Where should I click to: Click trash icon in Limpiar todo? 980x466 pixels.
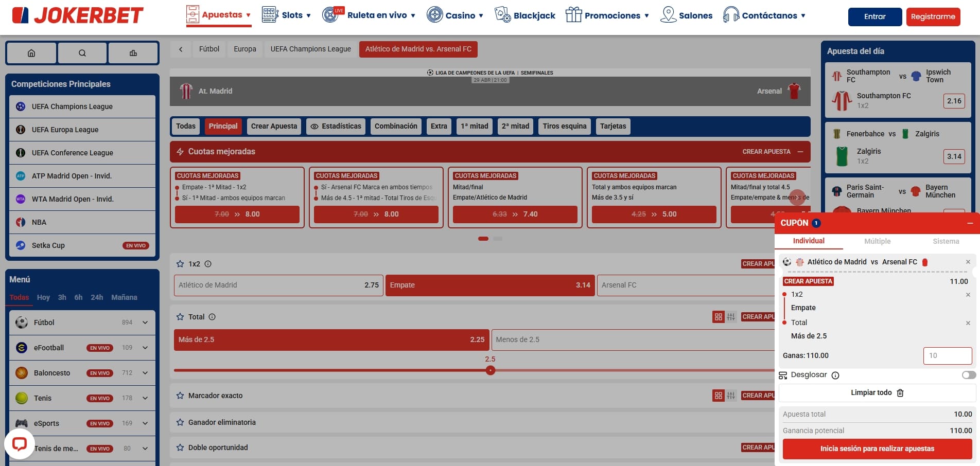point(900,393)
